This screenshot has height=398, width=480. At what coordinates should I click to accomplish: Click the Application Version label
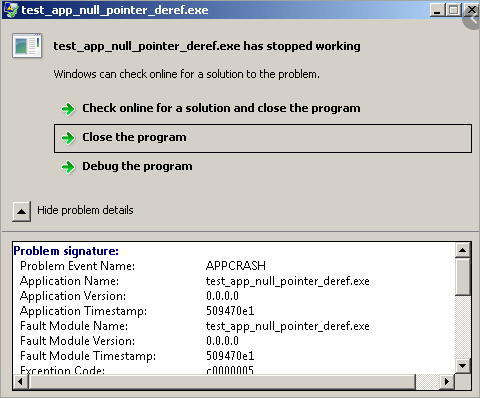(73, 296)
